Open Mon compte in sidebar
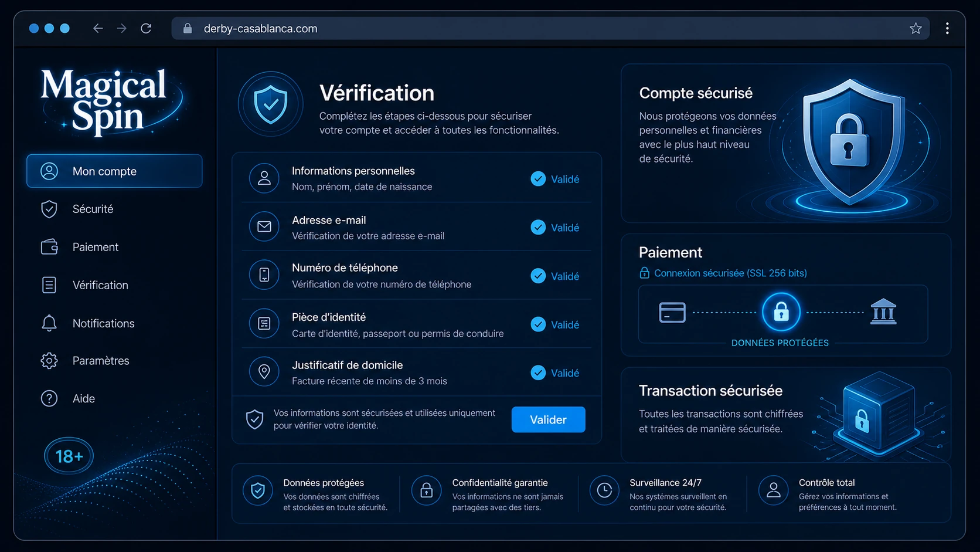 click(114, 171)
